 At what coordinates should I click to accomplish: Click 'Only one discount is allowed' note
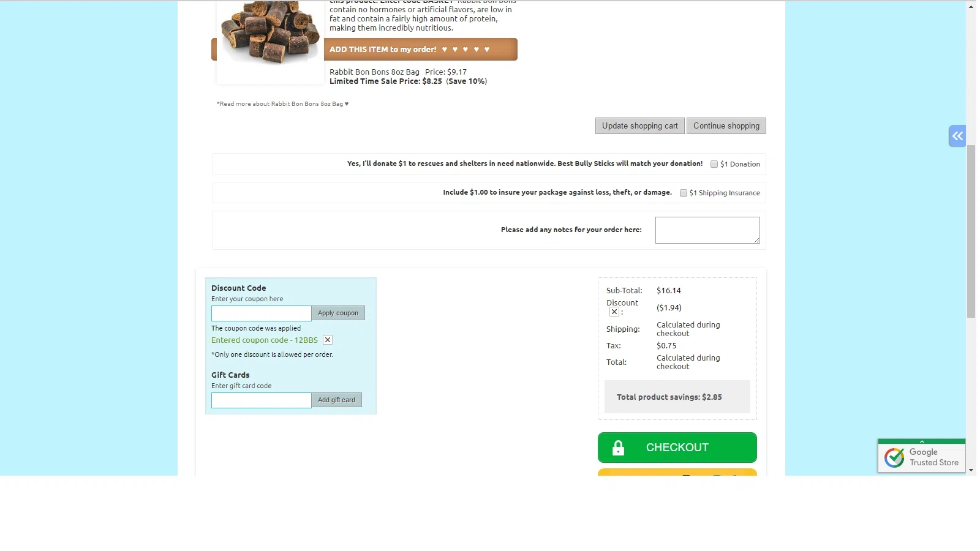273,354
